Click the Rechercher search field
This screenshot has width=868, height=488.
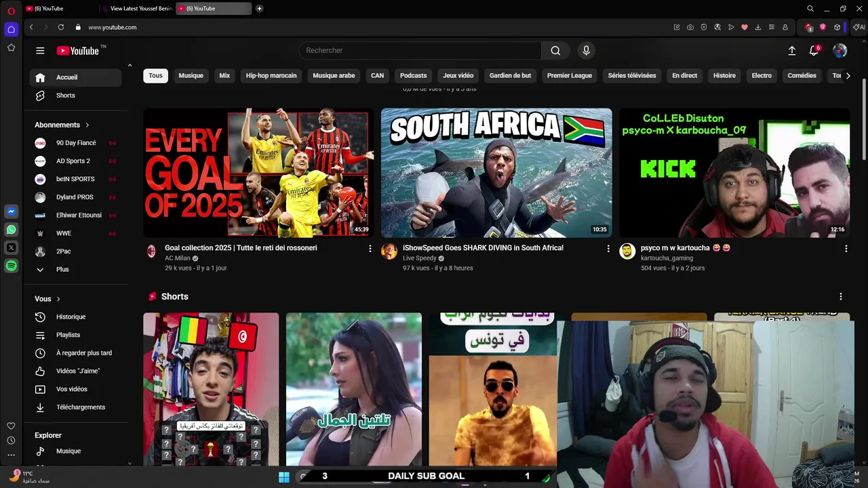click(x=420, y=50)
